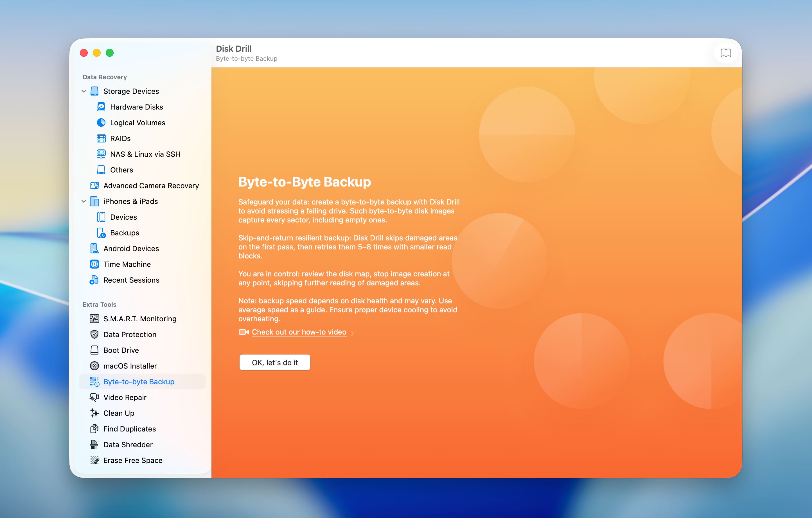The height and width of the screenshot is (518, 812).
Task: Click the Erase Free Space icon
Action: [x=94, y=460]
